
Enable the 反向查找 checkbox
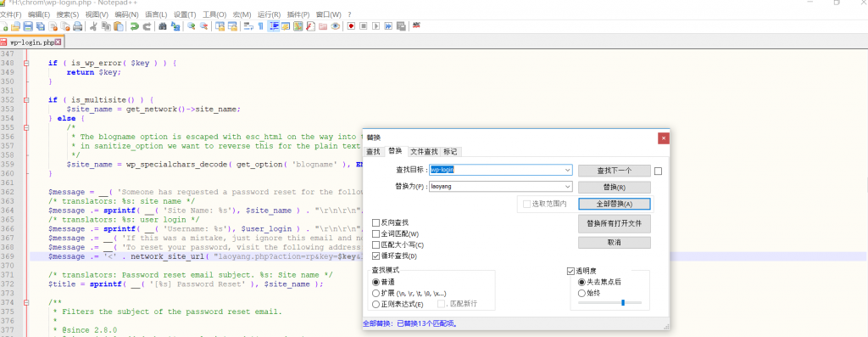point(376,222)
